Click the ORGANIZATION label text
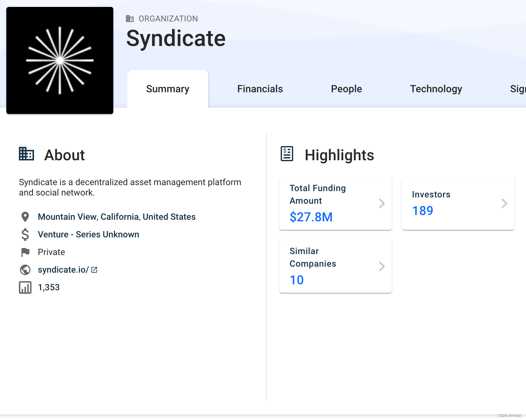Viewport: 526px width, 420px height. [x=168, y=19]
